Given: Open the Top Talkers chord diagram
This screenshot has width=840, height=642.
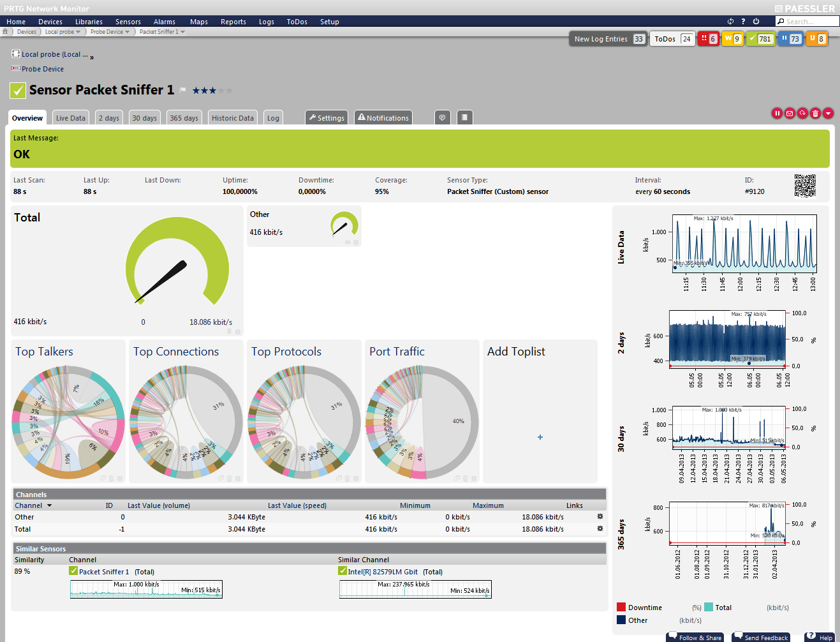Looking at the screenshot, I should [x=68, y=422].
